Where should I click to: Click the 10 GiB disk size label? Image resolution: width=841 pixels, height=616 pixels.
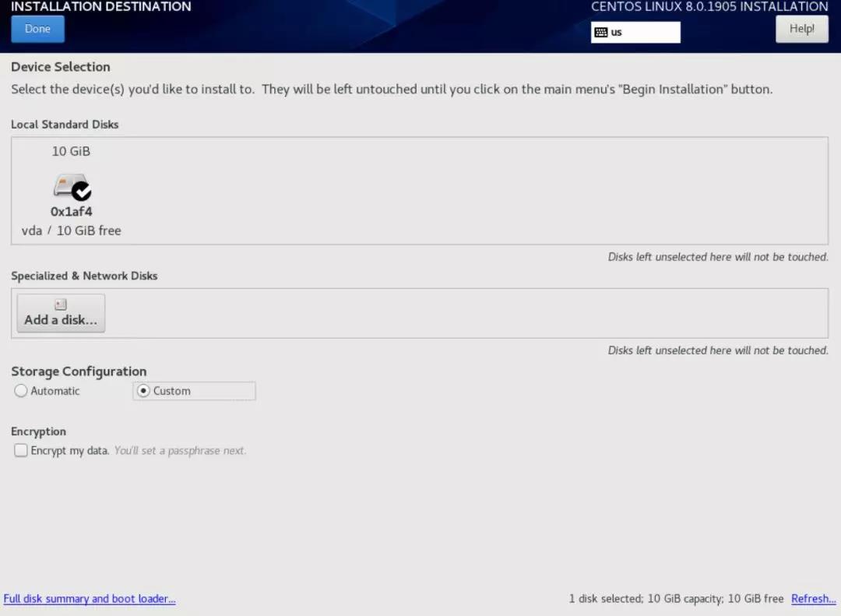pos(71,151)
